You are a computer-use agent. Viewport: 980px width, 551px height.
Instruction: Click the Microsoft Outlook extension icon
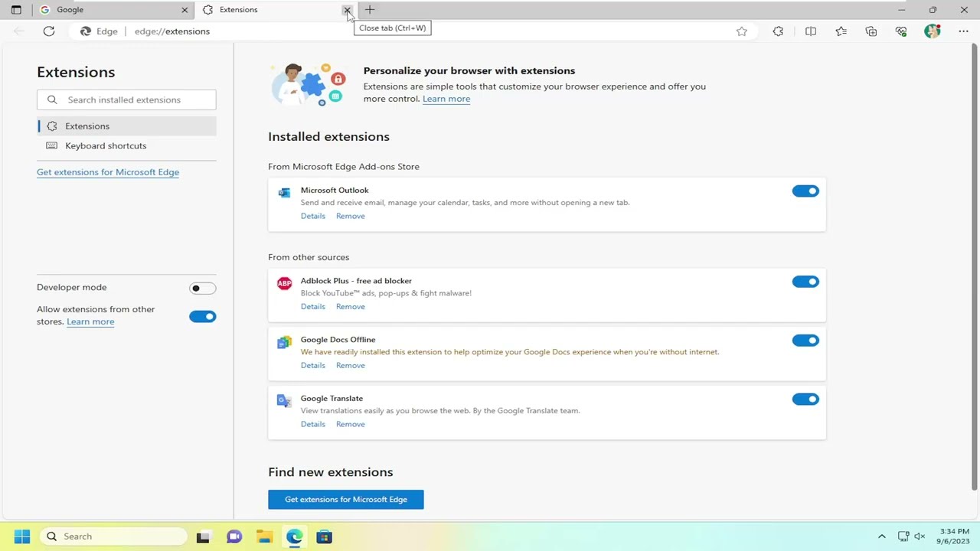284,193
